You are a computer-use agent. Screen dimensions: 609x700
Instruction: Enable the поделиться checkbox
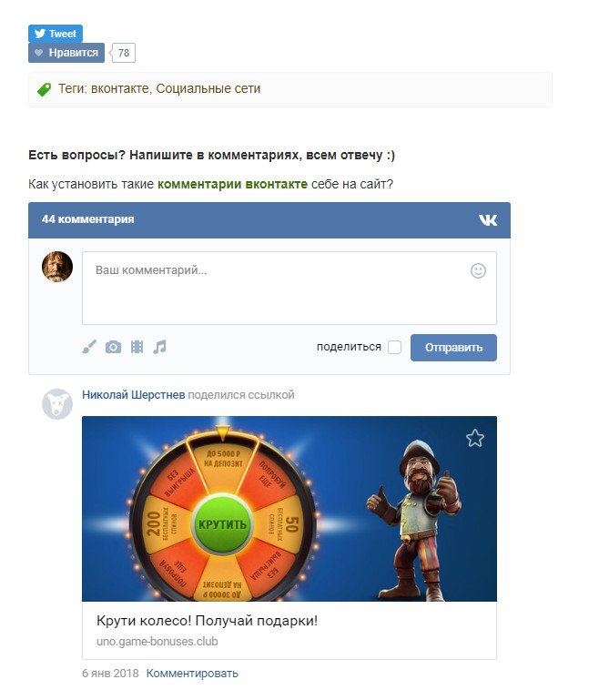coord(394,348)
